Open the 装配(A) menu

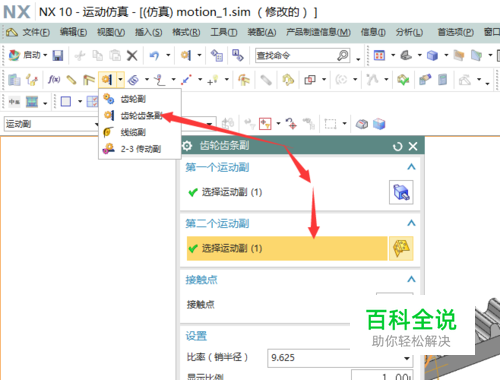(x=262, y=32)
